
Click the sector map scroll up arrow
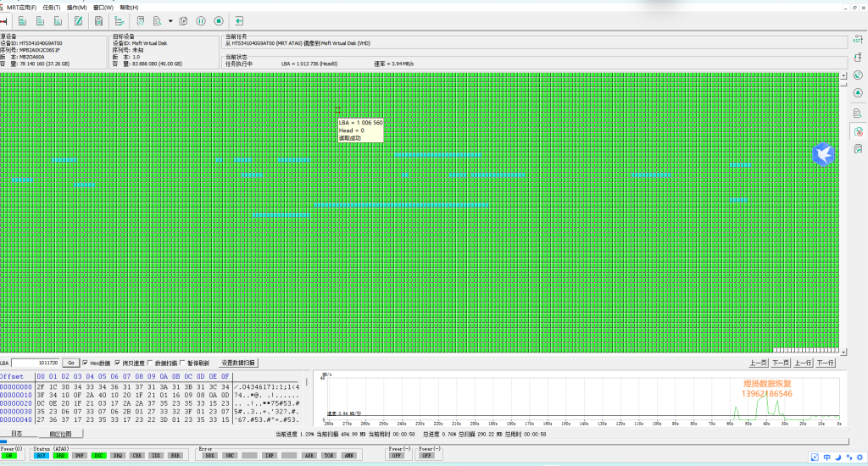pyautogui.click(x=843, y=75)
